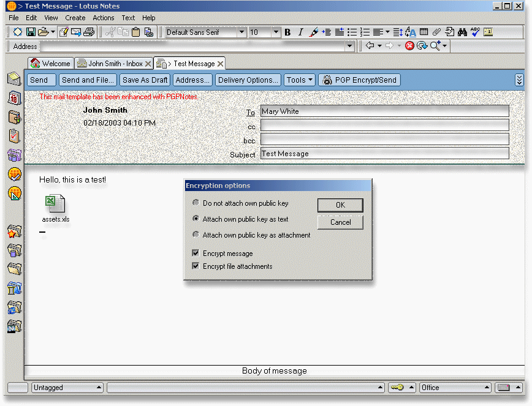
Task: Click the ruler icon in toolbar
Action: 488,32
